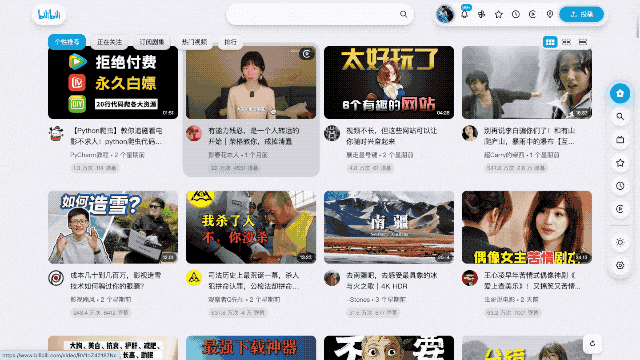This screenshot has height=360, width=640.
Task: Click the refresh recommendations round button
Action: pos(592,344)
